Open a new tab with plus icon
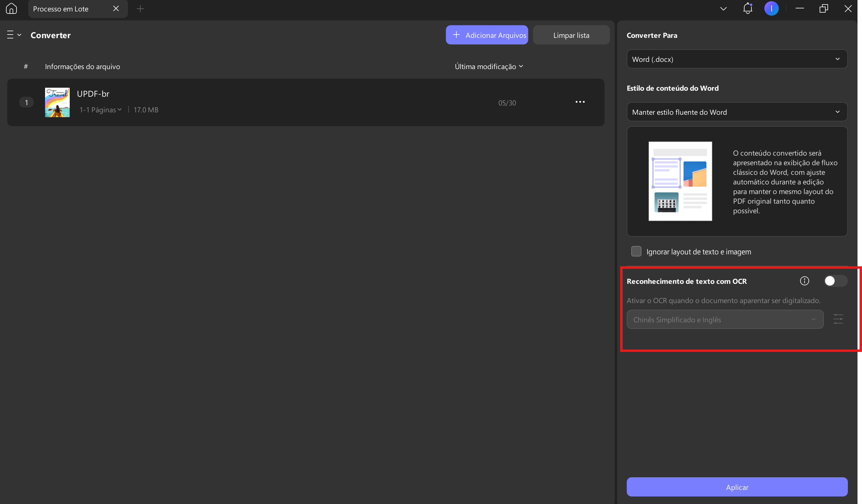The height and width of the screenshot is (504, 862). (140, 8)
